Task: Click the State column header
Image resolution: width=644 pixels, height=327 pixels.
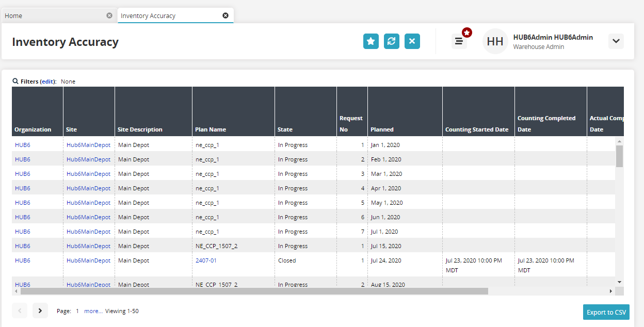Action: point(285,129)
